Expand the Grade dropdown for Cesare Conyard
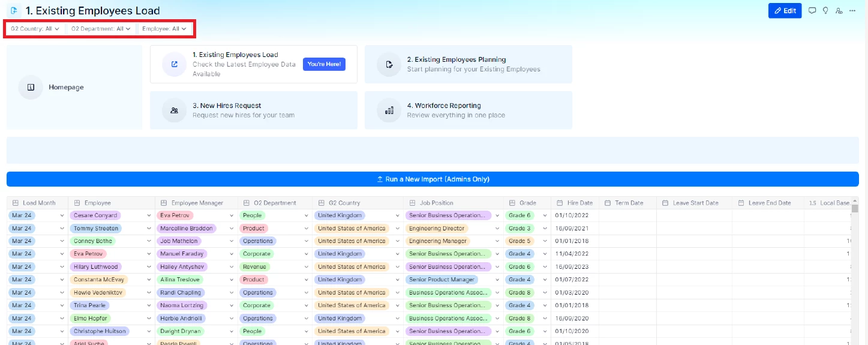 click(x=545, y=215)
